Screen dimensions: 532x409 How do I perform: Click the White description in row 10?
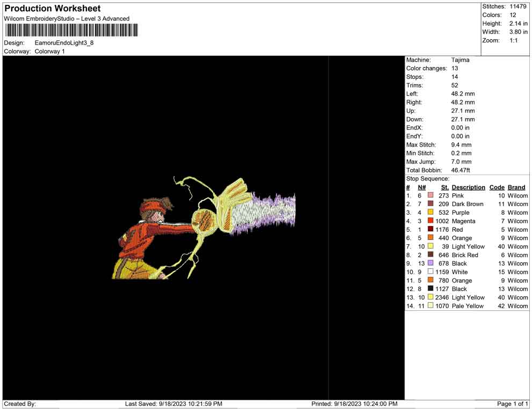460,272
